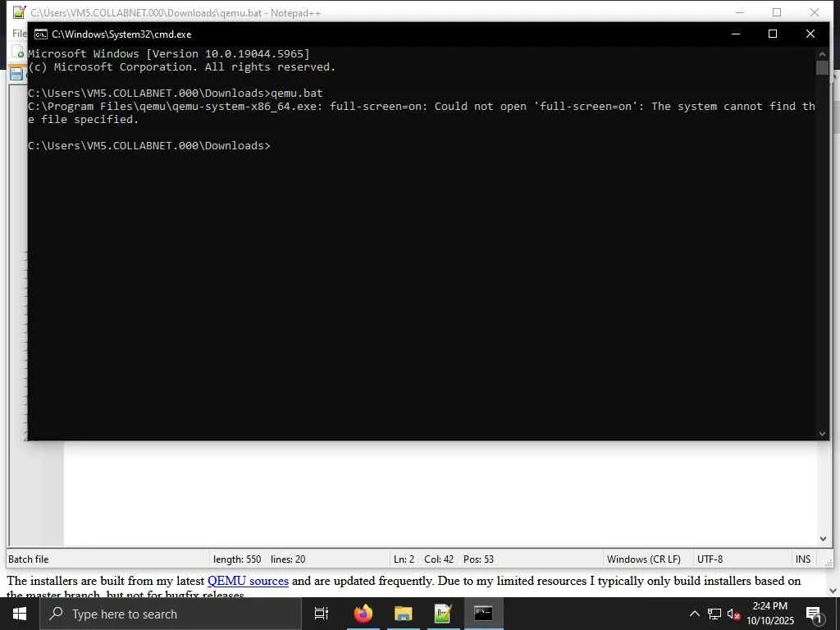Open the cmd.exe title bar system icon
The image size is (840, 630).
[41, 34]
